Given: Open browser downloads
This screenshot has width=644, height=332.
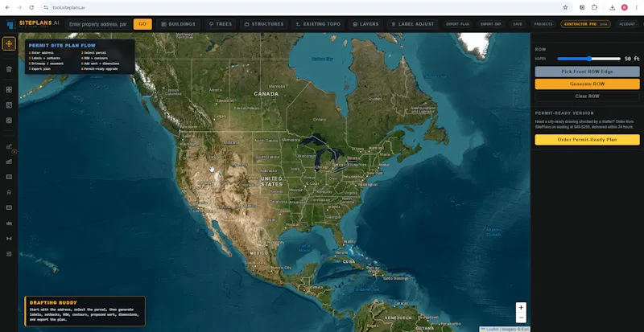Looking at the screenshot, I should pos(612,7).
